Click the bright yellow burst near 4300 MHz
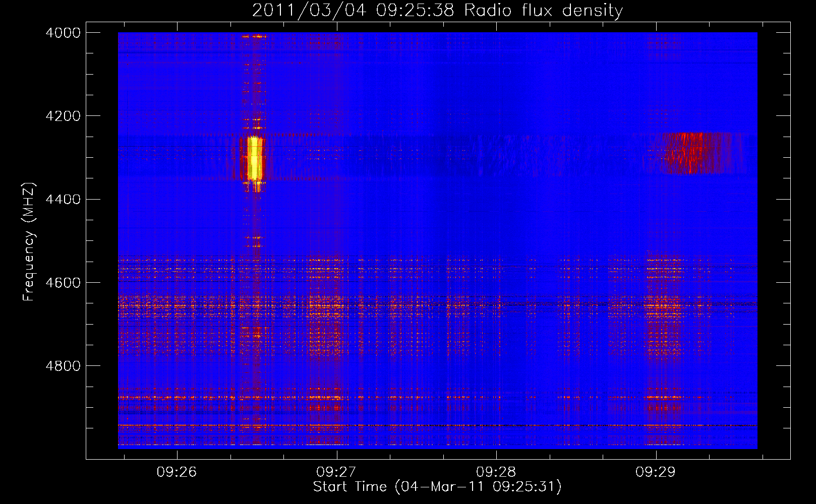Screen dimensions: 816x504 tap(255, 158)
